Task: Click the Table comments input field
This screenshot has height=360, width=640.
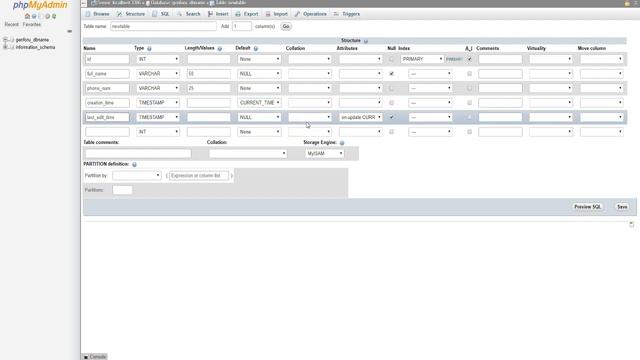Action: tap(138, 153)
